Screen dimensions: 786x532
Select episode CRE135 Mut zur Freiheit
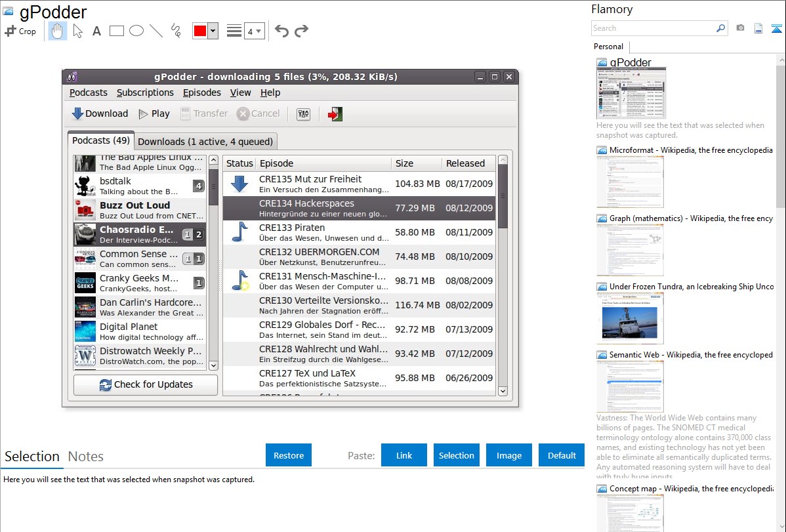(x=360, y=184)
